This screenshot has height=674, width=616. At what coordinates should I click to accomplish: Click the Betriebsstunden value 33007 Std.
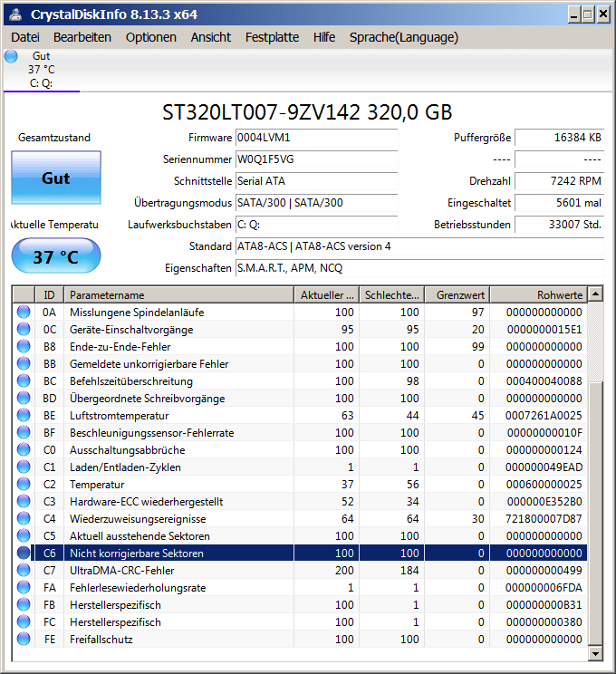pyautogui.click(x=559, y=225)
